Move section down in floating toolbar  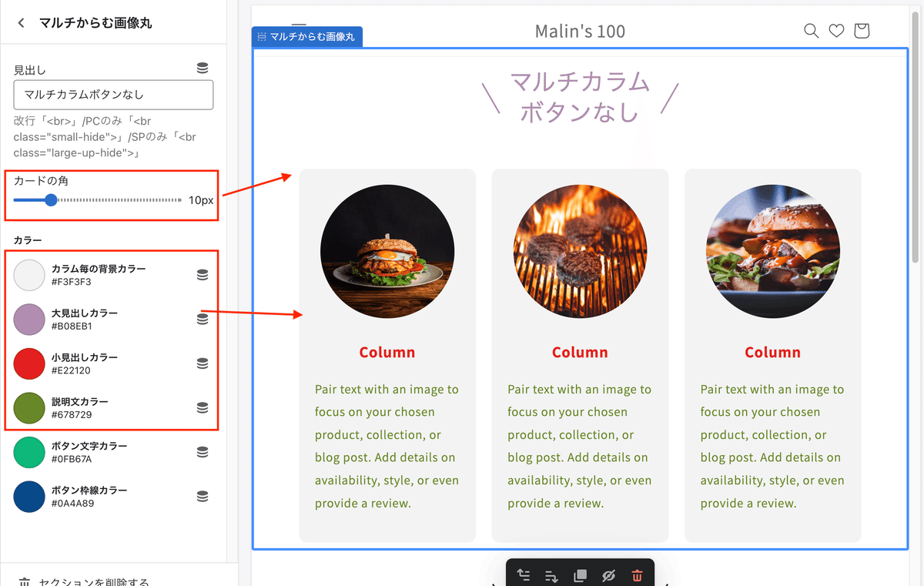[x=551, y=575]
